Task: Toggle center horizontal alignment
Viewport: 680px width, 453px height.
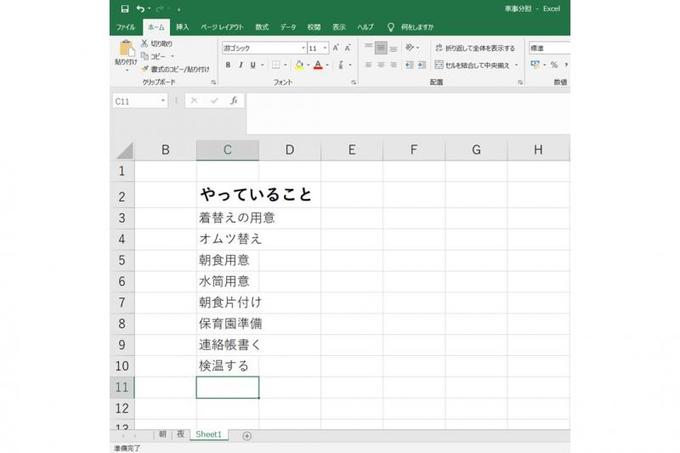Action: [x=381, y=65]
